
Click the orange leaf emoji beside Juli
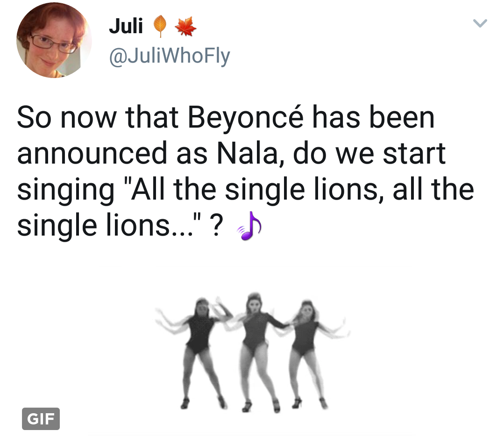click(160, 26)
